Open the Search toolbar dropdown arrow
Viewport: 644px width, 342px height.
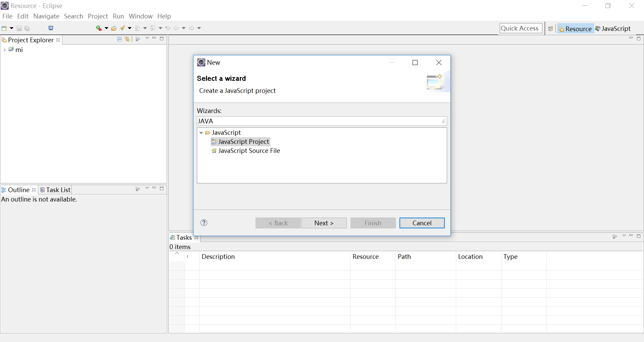(x=129, y=28)
